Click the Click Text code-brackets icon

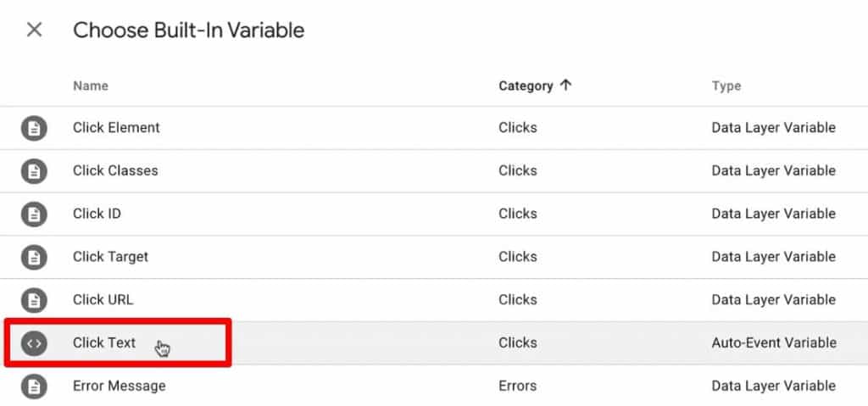pos(34,343)
